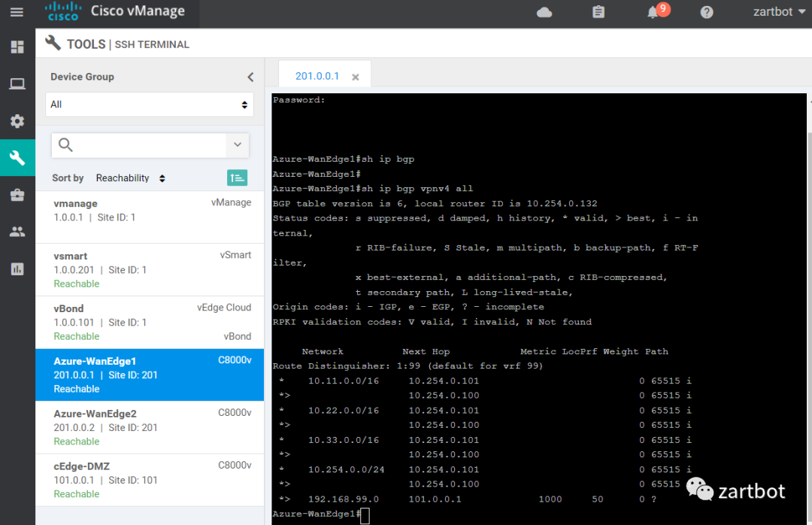Click the Device Group label
Image resolution: width=812 pixels, height=525 pixels.
pos(83,77)
